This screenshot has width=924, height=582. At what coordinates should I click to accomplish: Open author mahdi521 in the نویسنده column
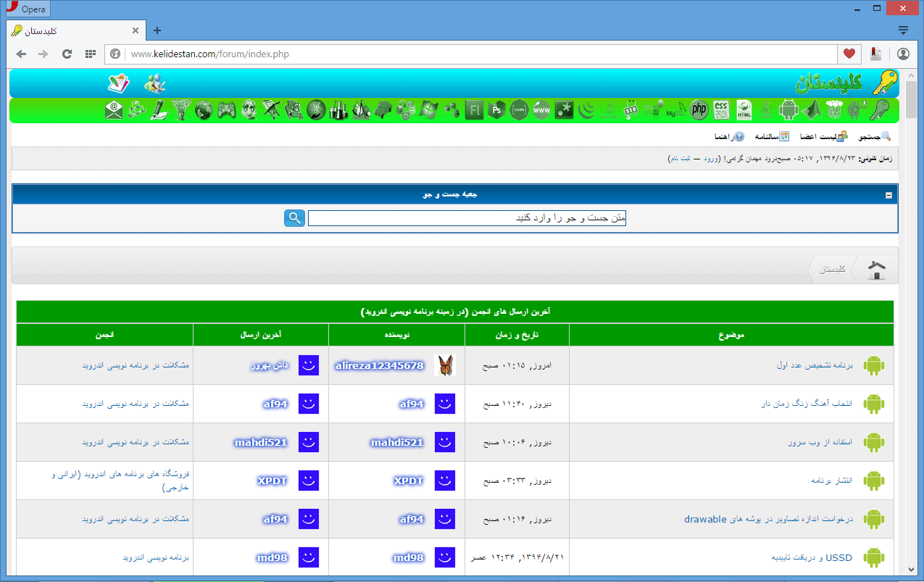[397, 442]
